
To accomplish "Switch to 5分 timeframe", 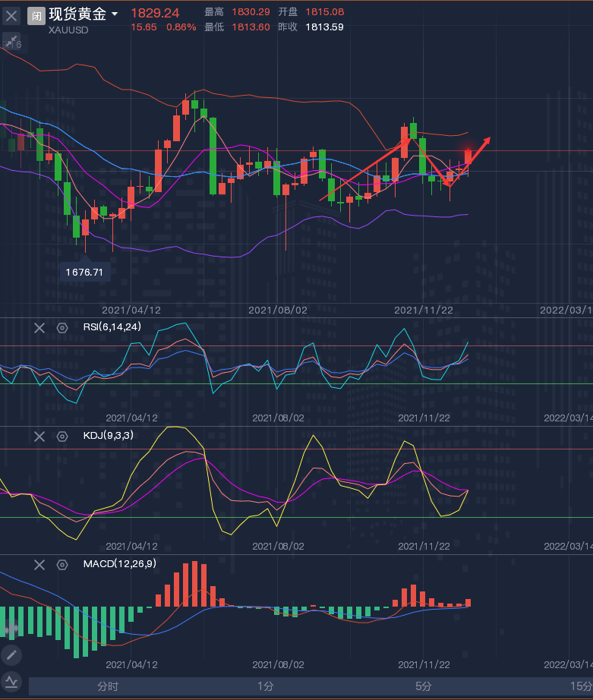I will coord(424,686).
